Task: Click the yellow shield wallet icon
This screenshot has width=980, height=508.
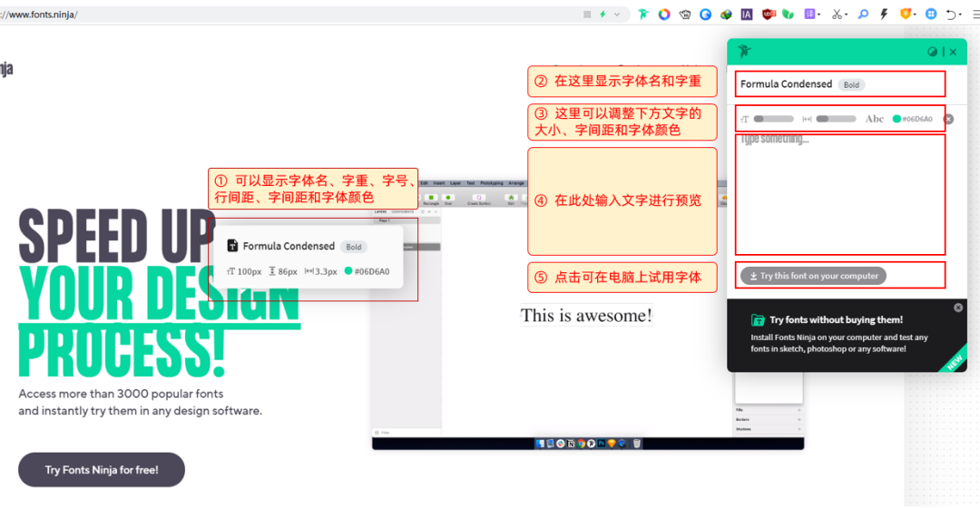Action: tap(905, 14)
